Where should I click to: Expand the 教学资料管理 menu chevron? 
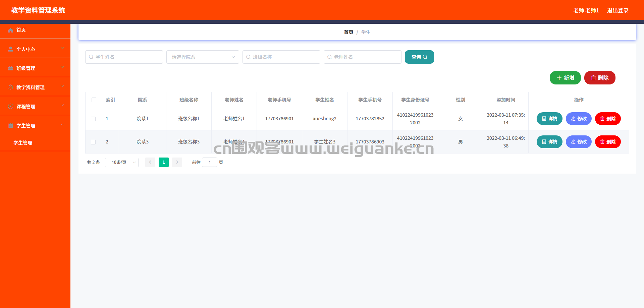pyautogui.click(x=62, y=86)
